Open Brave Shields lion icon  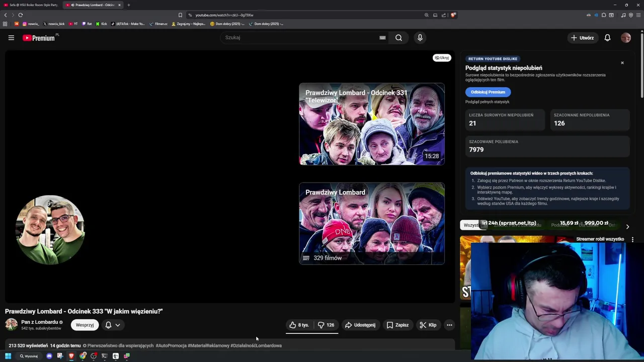(x=453, y=15)
